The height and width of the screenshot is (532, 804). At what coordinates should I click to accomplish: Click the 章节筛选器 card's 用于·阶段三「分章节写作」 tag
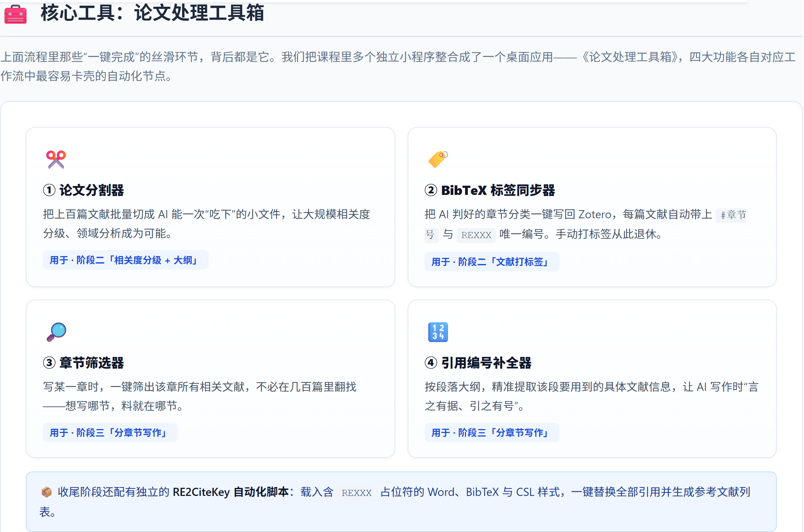pos(110,433)
